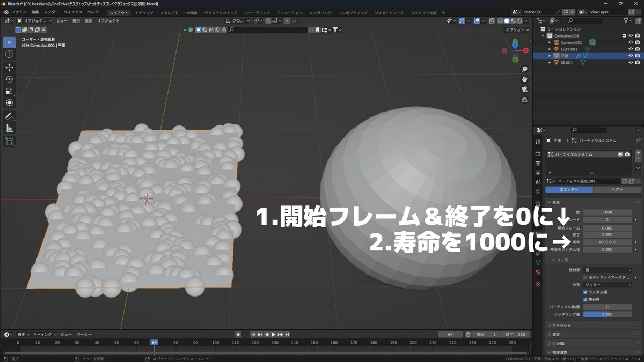
Task: Open the 分布 dropdown showing ジッター
Action: click(x=606, y=285)
